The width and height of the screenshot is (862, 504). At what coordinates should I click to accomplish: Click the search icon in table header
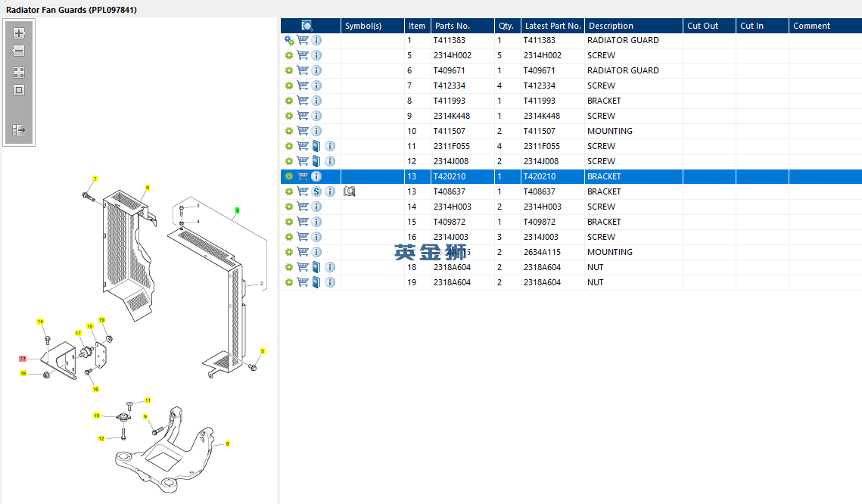click(x=307, y=26)
